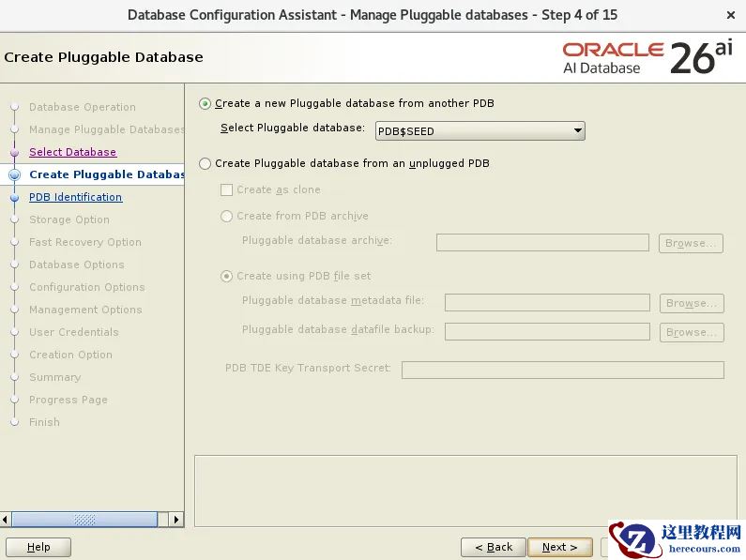746x560 pixels.
Task: Select the Create Pluggable Database step
Action: click(107, 174)
